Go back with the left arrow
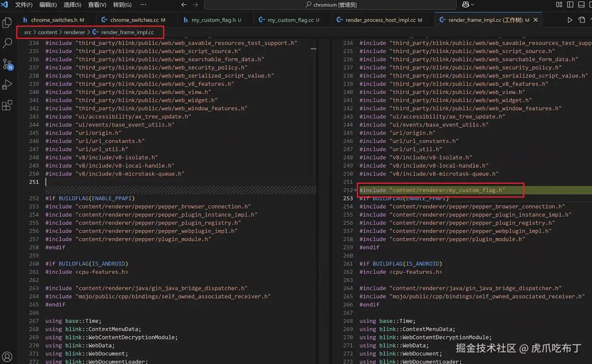This screenshot has width=592, height=364. pos(183,4)
